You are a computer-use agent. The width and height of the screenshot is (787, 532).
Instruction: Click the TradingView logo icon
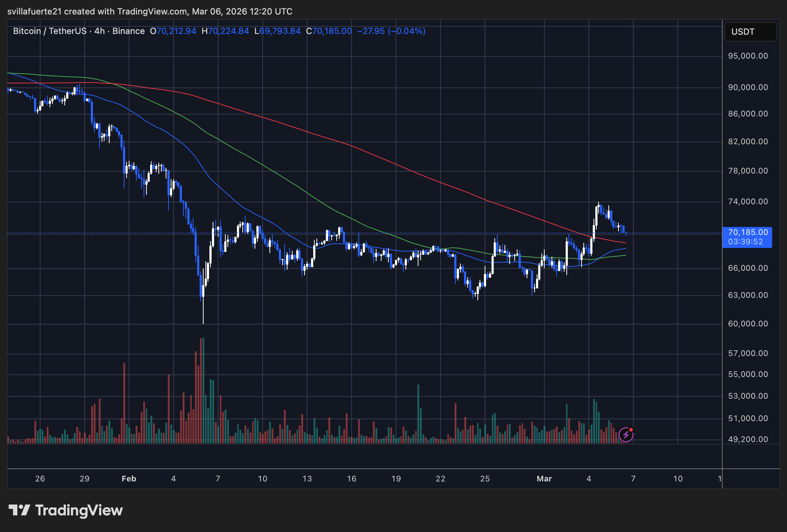19,510
